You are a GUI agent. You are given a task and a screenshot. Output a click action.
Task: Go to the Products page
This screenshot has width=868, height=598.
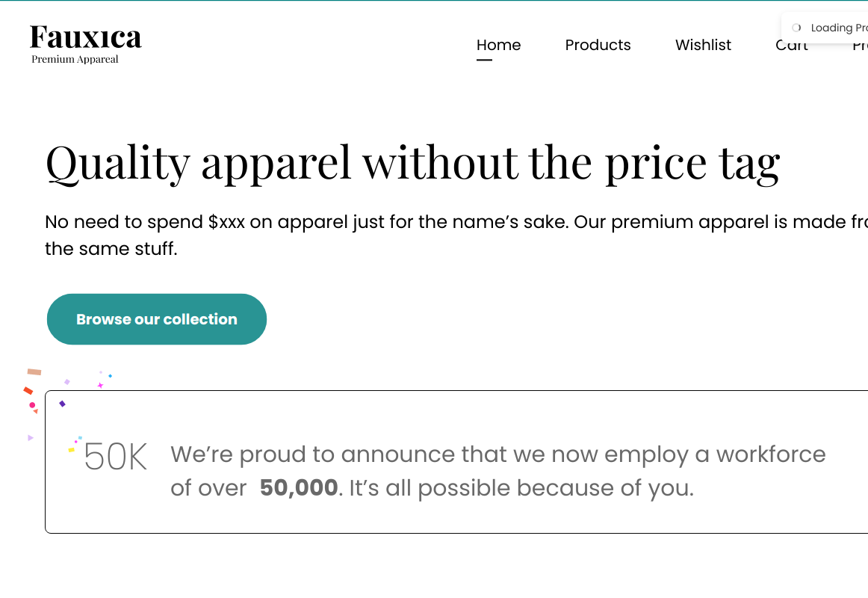point(598,45)
